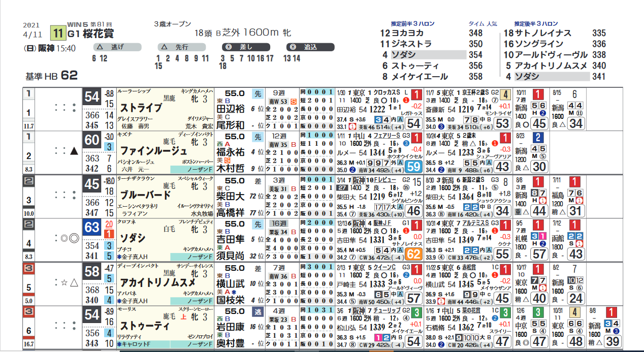Select the 桜花賞 race title

(99, 34)
